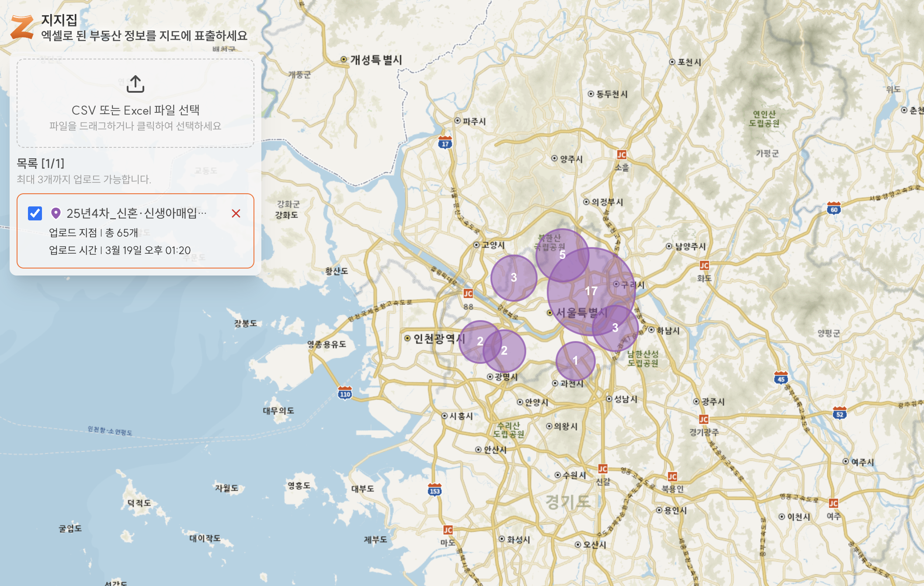Select the 25년4차_신혼·신생아매입 file entry
This screenshot has width=924, height=586.
coord(135,213)
